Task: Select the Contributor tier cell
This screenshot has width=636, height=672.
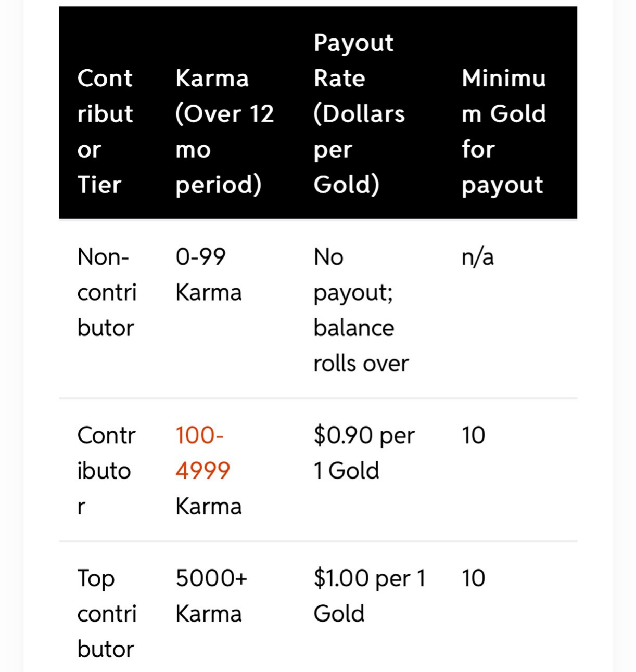Action: [106, 471]
